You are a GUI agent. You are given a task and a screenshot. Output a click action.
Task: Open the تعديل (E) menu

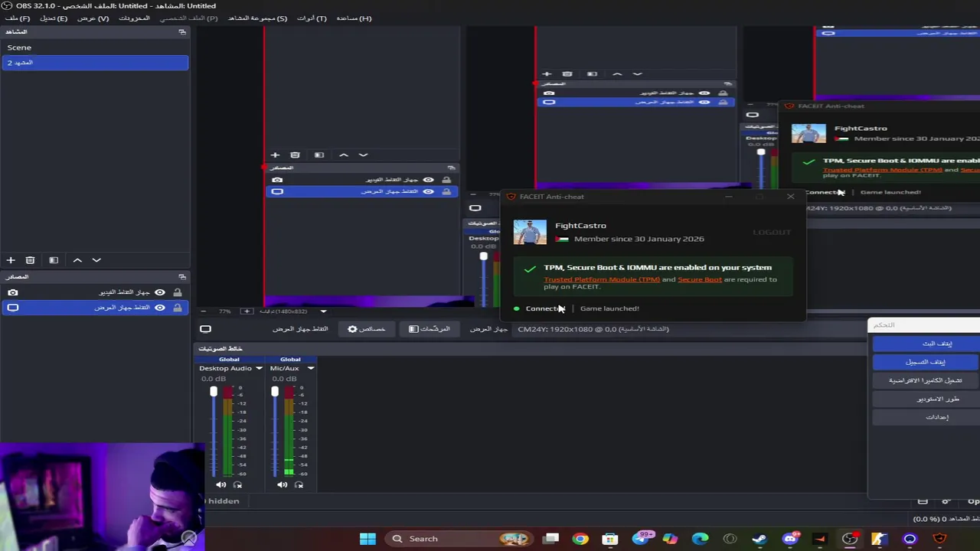click(54, 18)
